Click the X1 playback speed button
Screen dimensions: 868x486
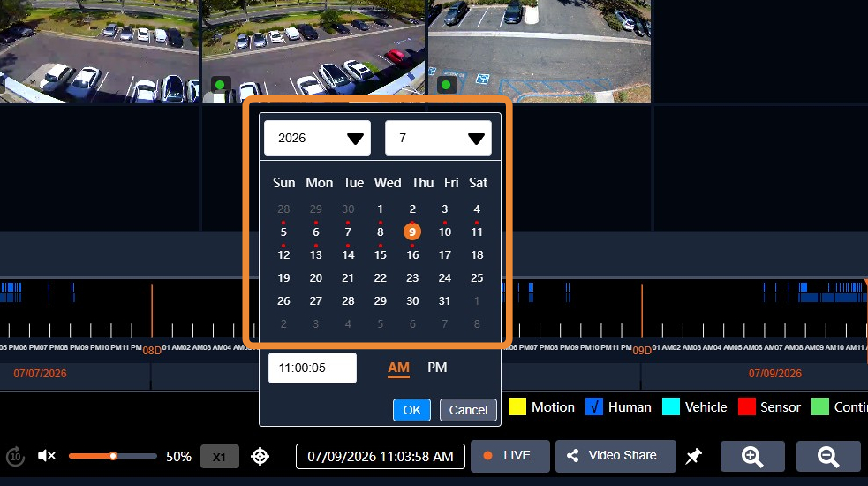(x=219, y=457)
